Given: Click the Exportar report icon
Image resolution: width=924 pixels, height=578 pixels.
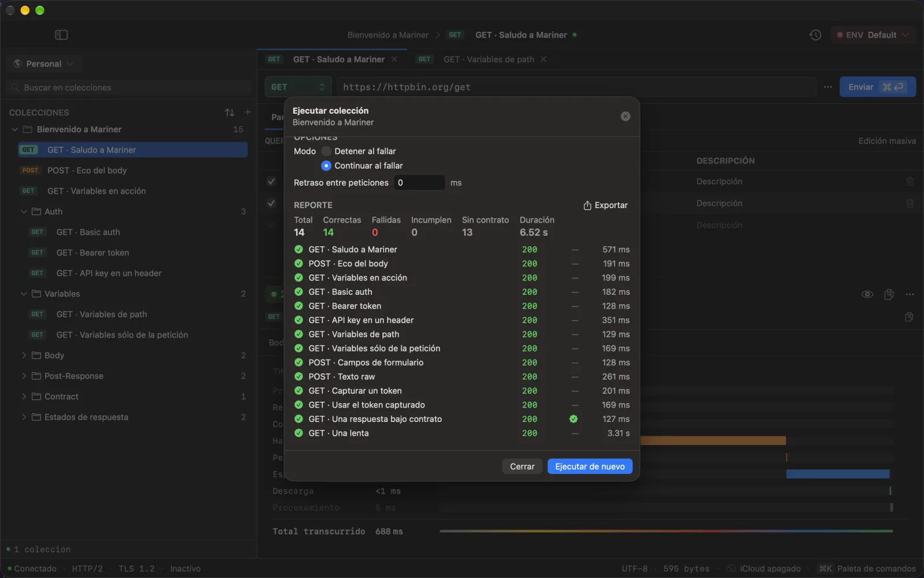Looking at the screenshot, I should (587, 205).
